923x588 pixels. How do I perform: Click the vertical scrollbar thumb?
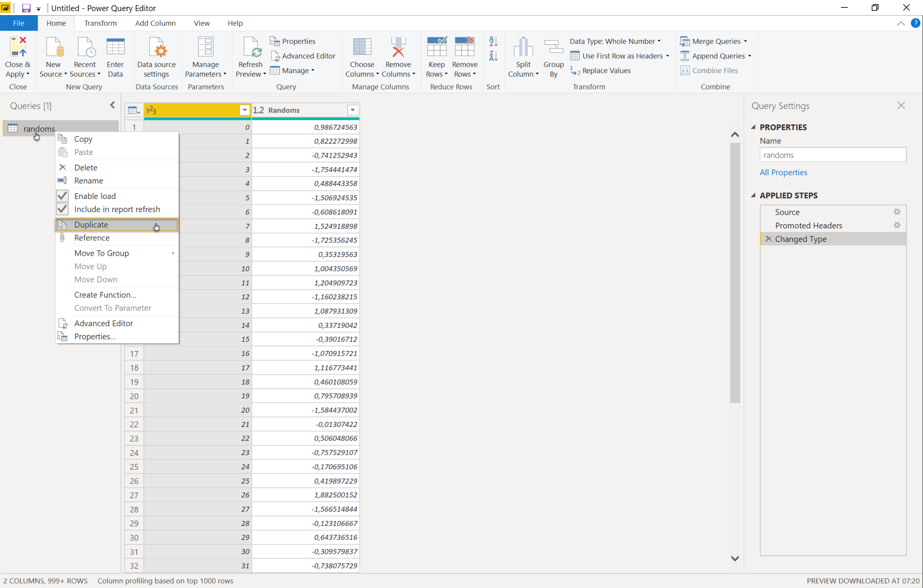click(735, 273)
